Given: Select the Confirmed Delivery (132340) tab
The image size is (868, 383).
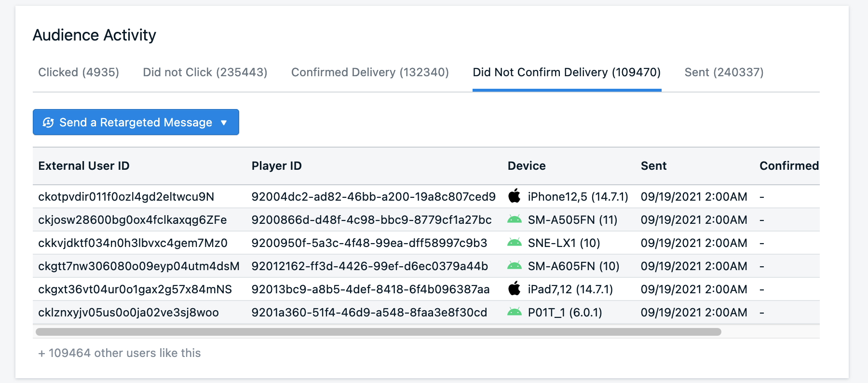Looking at the screenshot, I should [x=370, y=72].
